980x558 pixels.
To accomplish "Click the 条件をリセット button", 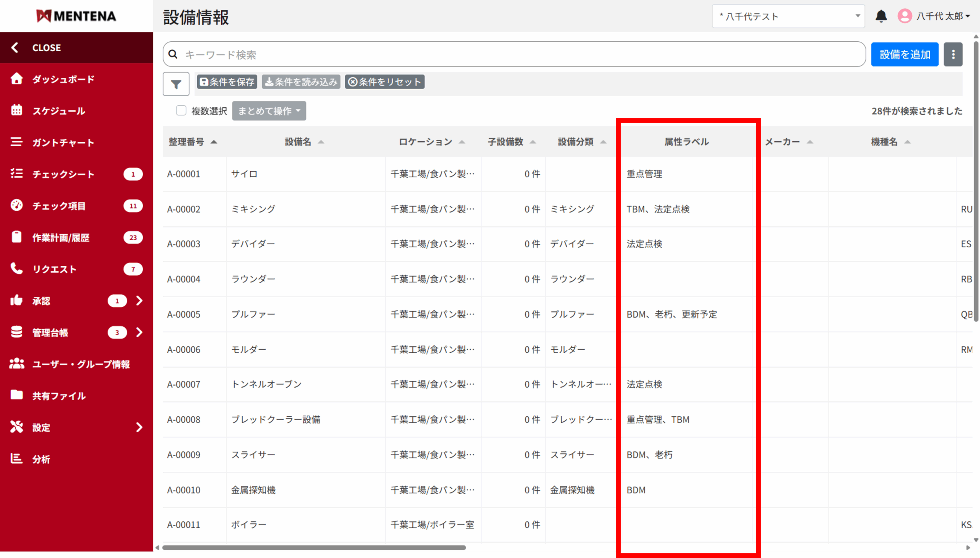I will (384, 82).
